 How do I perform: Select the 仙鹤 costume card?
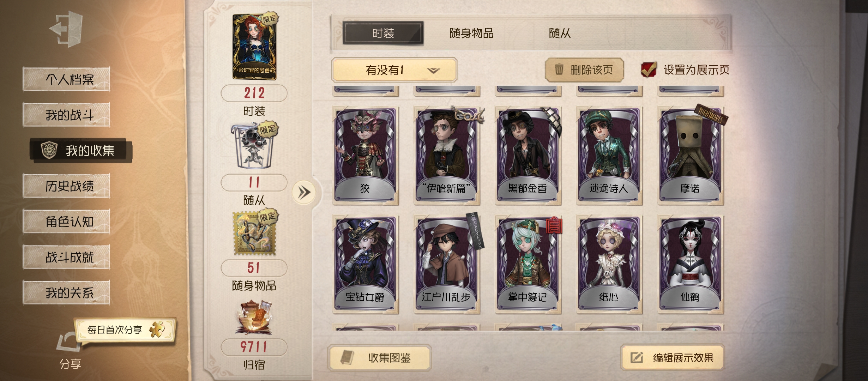pos(690,265)
